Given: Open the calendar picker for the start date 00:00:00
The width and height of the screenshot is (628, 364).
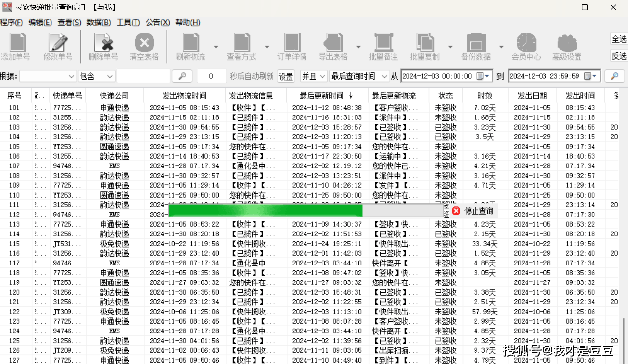Looking at the screenshot, I should (484, 76).
